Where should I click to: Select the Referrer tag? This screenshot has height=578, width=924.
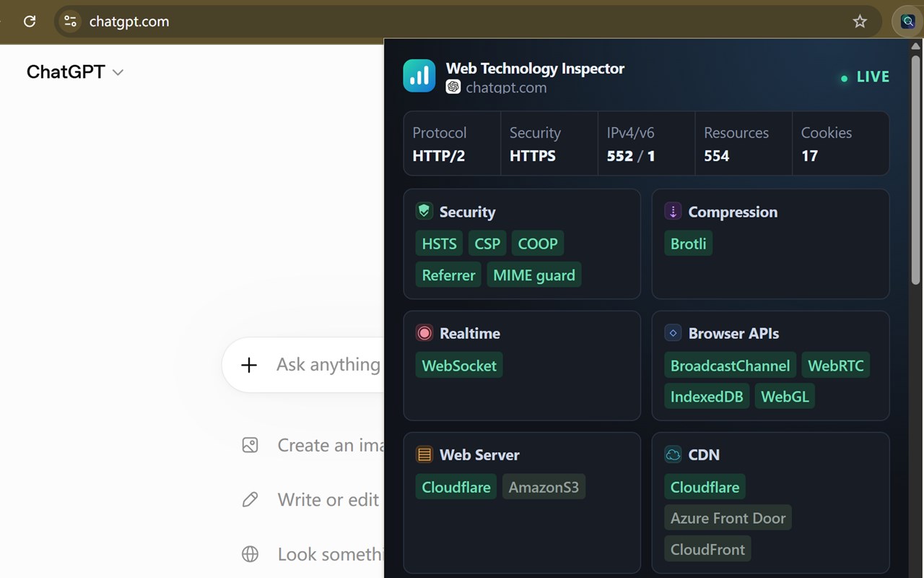click(448, 275)
